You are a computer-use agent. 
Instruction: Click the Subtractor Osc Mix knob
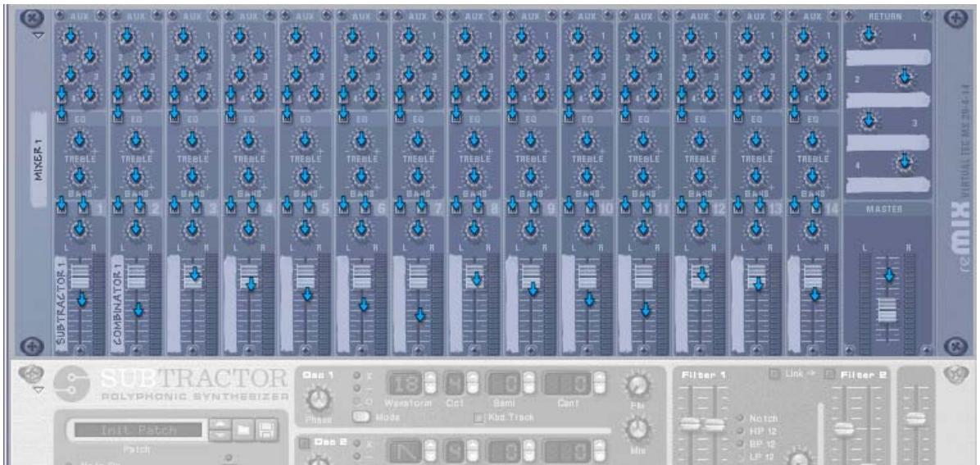pyautogui.click(x=637, y=429)
